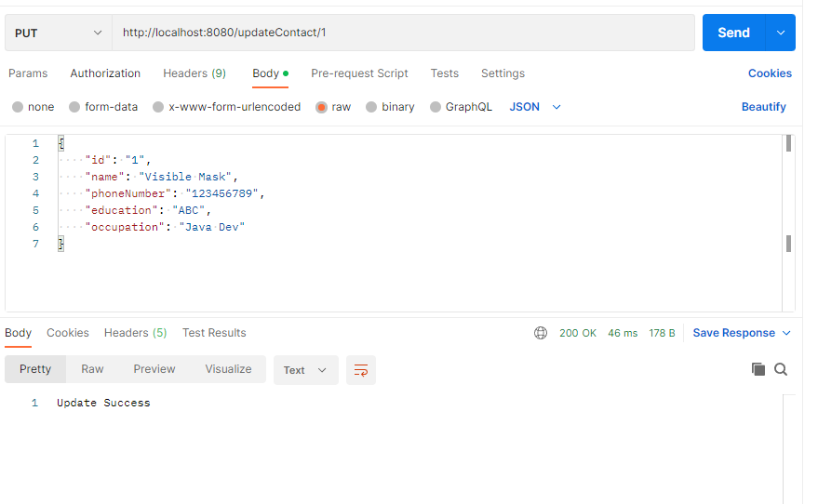
Task: Open the Pre-request Script tab
Action: 359,73
